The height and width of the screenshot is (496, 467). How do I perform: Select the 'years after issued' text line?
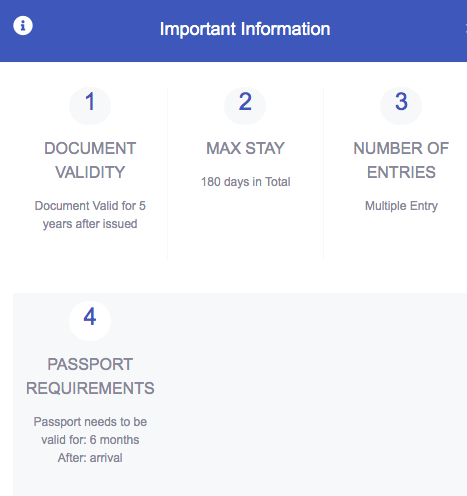tap(90, 224)
